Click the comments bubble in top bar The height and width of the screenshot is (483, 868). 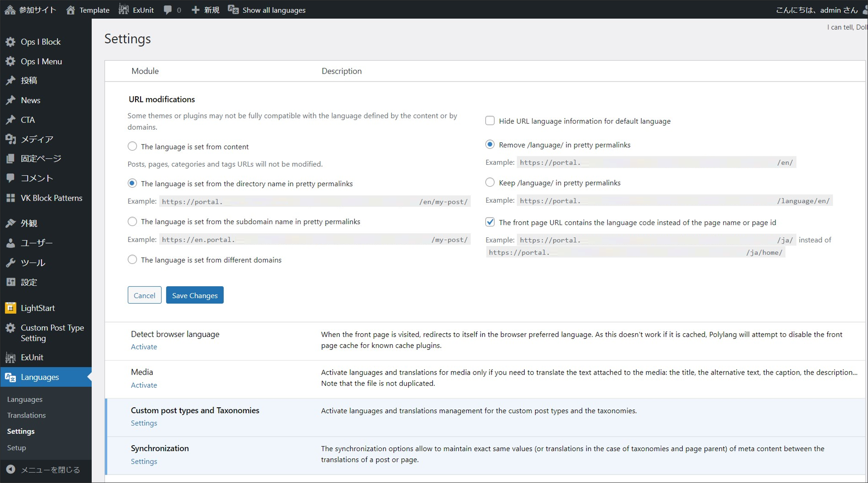coord(167,10)
